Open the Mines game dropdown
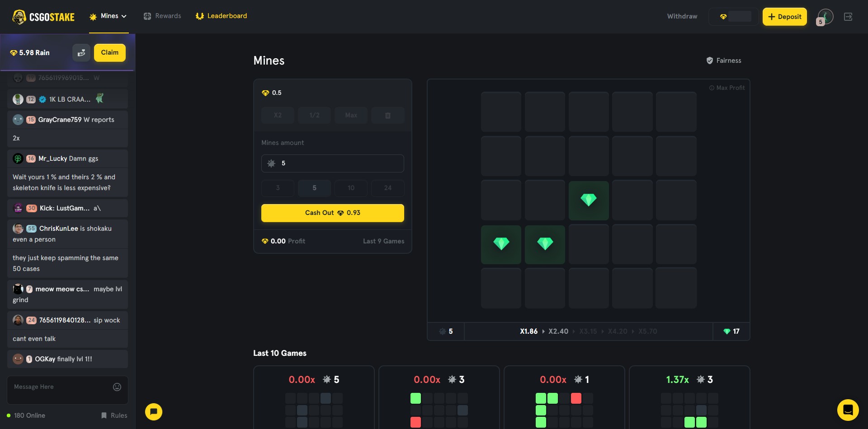Screen dimensions: 868x429 (108, 16)
